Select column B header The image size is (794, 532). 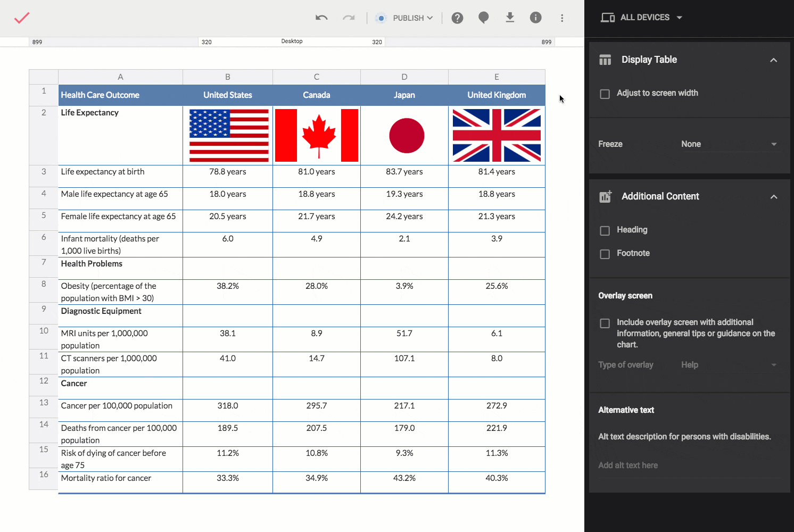[228, 77]
